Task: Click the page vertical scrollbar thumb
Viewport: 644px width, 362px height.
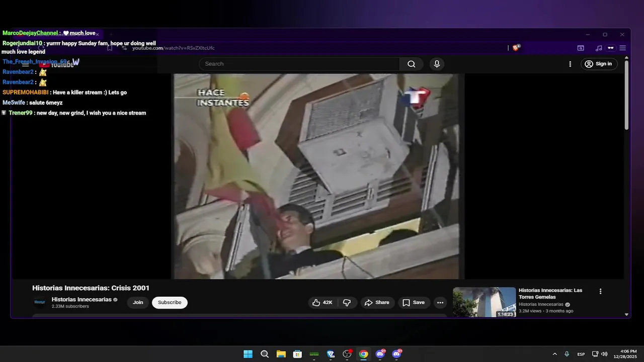Action: 626,96
